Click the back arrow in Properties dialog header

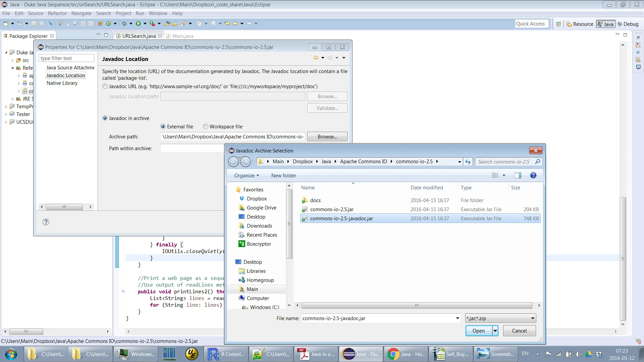(x=316, y=58)
